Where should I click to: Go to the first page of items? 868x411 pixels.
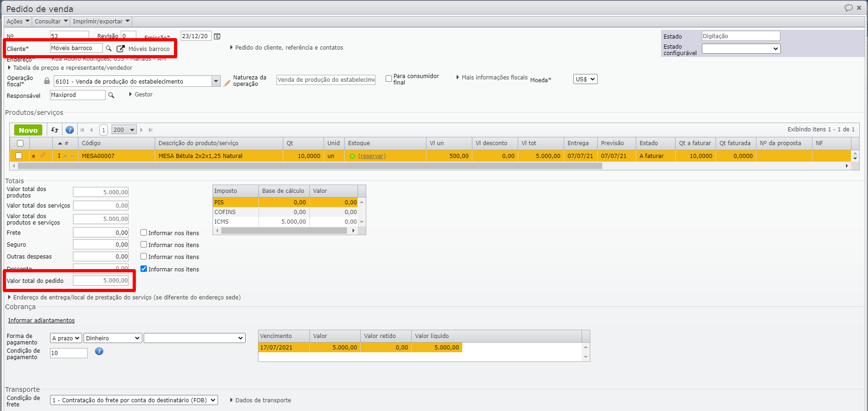click(x=82, y=130)
